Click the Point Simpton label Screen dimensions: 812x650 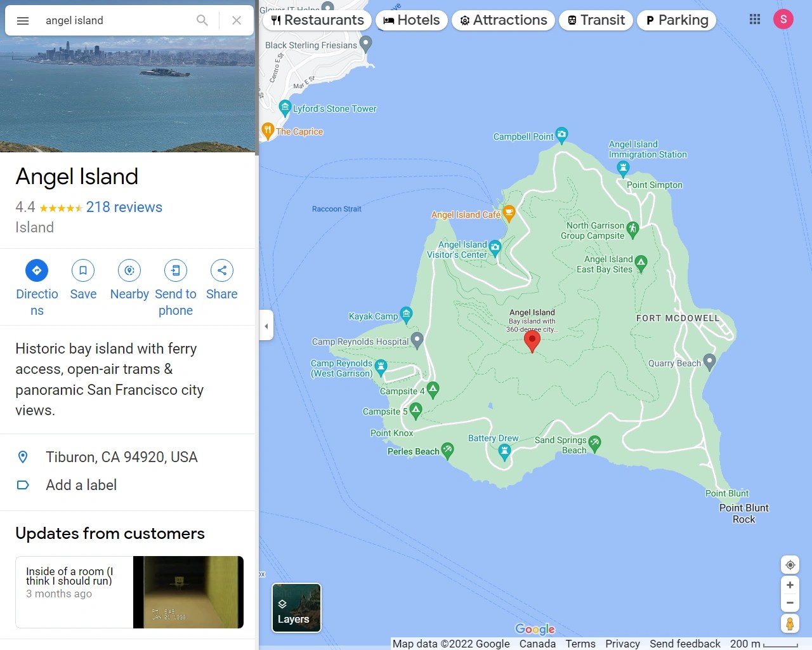click(655, 185)
